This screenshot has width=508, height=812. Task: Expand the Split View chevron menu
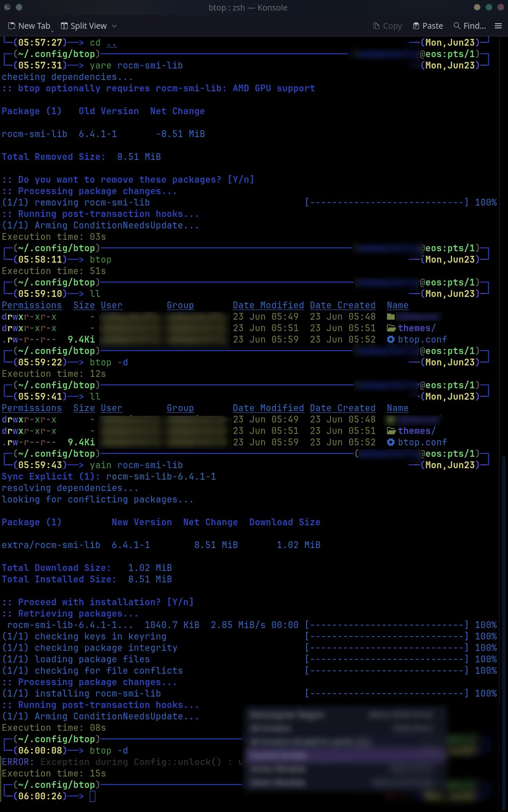point(114,26)
